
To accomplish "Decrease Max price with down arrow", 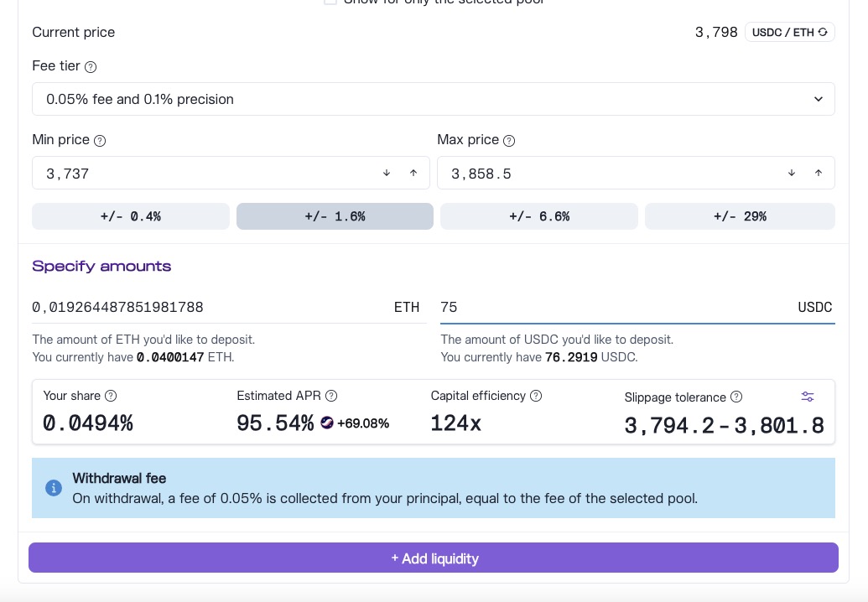I will click(792, 174).
